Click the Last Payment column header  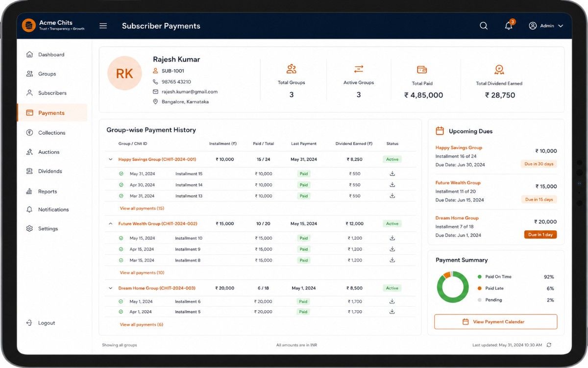coord(303,144)
